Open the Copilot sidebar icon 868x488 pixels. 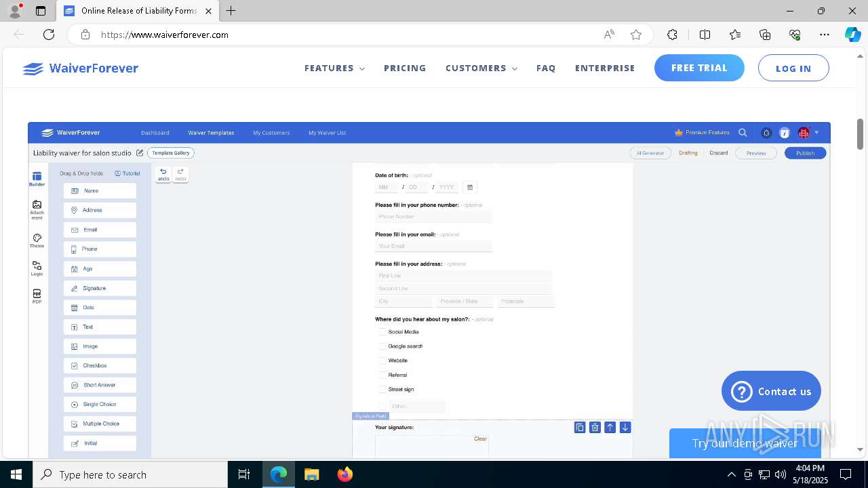click(852, 35)
